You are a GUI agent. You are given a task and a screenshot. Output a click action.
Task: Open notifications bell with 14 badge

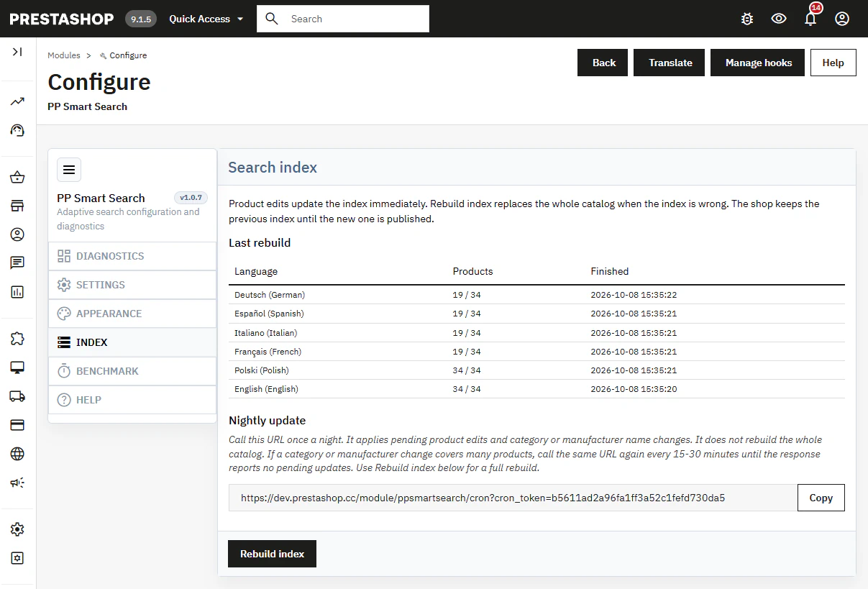(811, 17)
